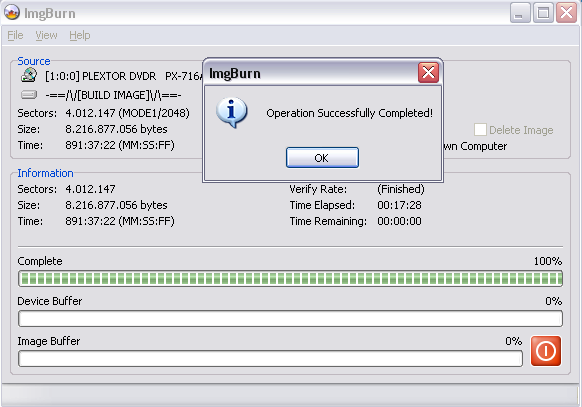The height and width of the screenshot is (407, 582).
Task: Click Source time '891:37:22 (MM:SS:FF)'
Action: pyautogui.click(x=120, y=145)
